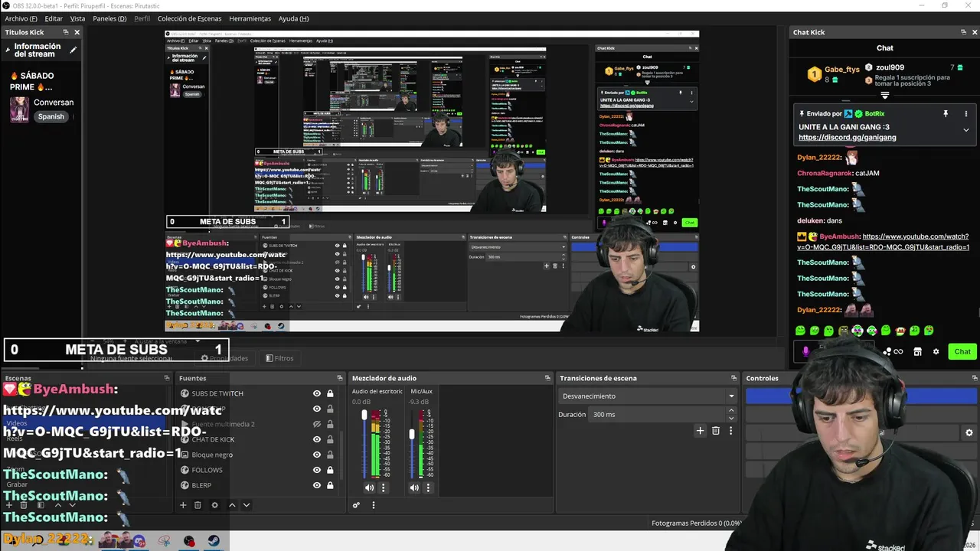This screenshot has width=980, height=551.
Task: Show the Fuente multimedia 2 source
Action: coord(317,424)
